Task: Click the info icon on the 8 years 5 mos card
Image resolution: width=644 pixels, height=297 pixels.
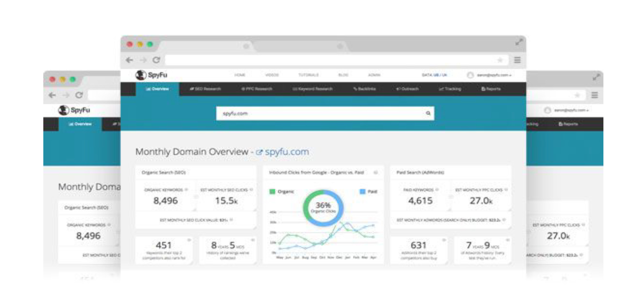Action: pos(253,240)
